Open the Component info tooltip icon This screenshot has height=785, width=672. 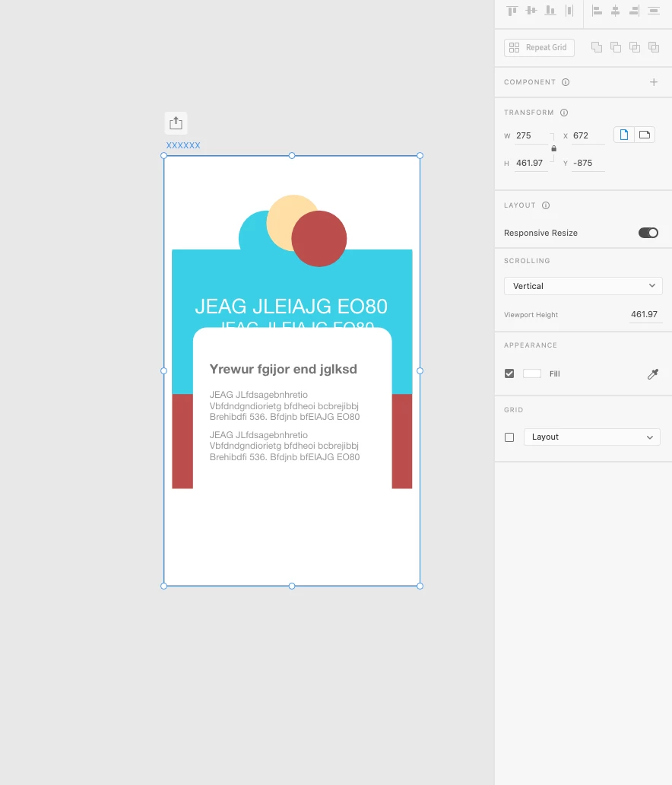click(x=566, y=82)
